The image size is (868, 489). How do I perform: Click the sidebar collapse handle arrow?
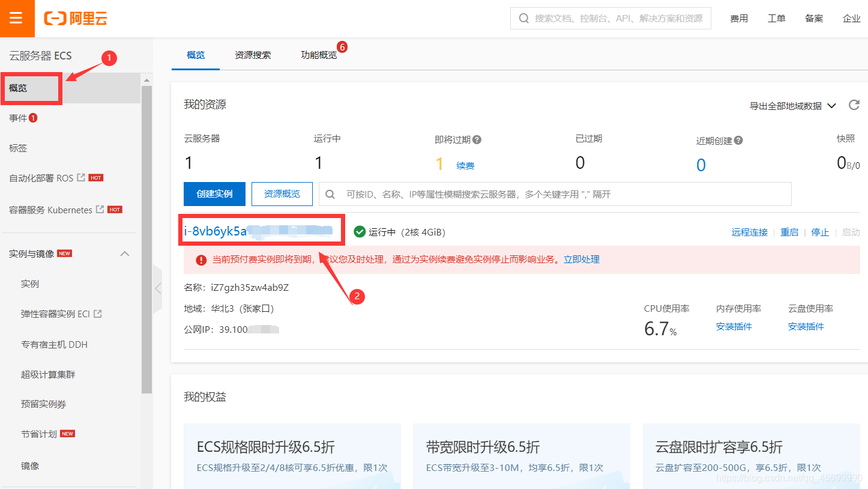click(158, 288)
